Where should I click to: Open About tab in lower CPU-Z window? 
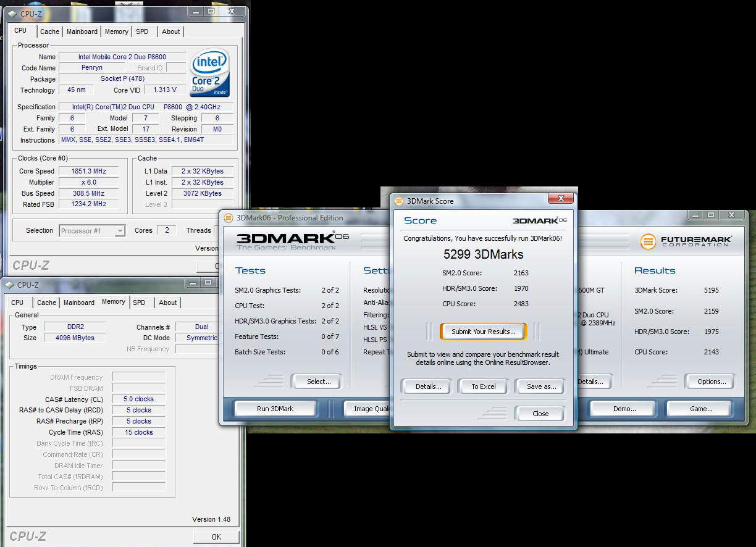168,303
